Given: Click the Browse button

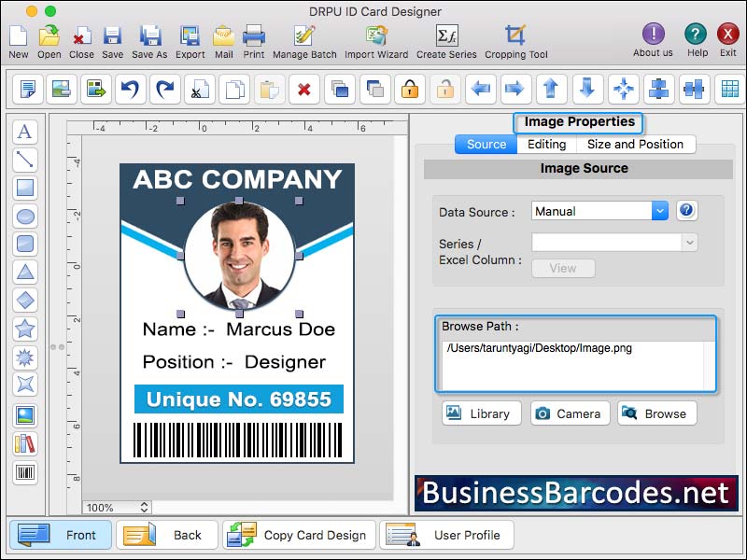Looking at the screenshot, I should [x=656, y=413].
